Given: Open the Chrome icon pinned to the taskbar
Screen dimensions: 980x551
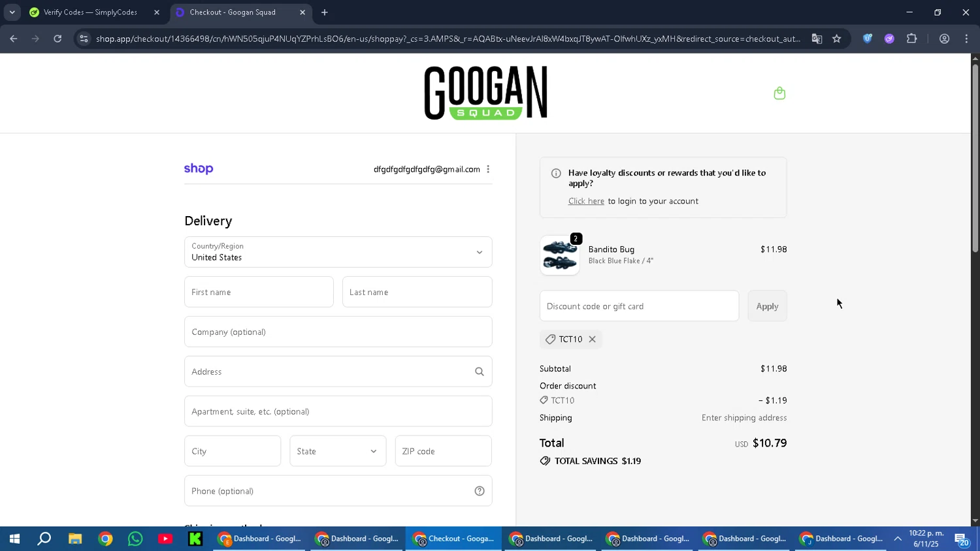Looking at the screenshot, I should (x=105, y=539).
